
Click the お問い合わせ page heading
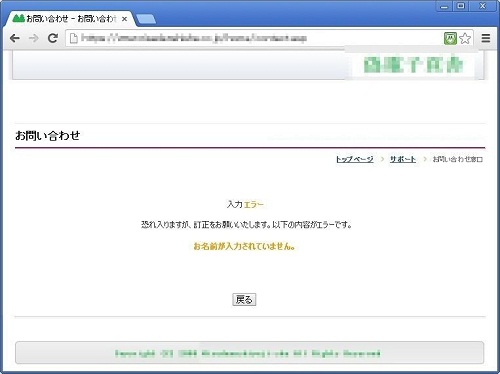pyautogui.click(x=48, y=136)
